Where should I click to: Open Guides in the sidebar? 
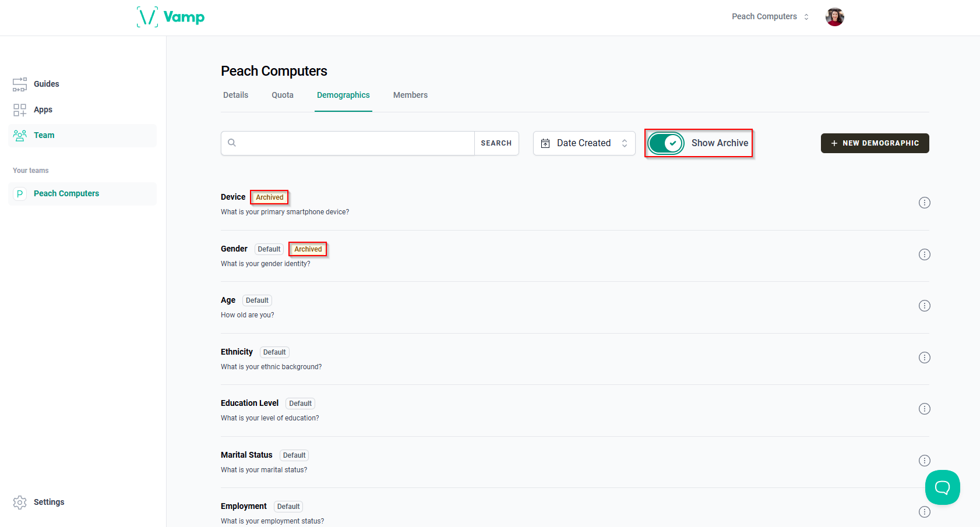point(83,84)
